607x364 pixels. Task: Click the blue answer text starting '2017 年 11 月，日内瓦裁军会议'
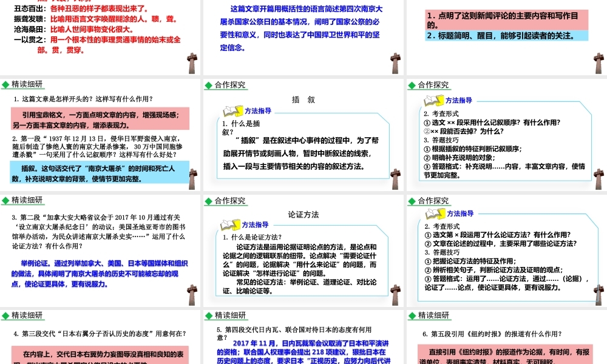303,352
